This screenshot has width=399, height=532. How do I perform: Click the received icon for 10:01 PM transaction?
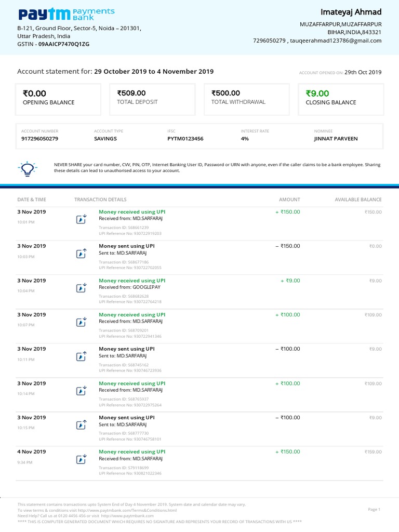81,219
